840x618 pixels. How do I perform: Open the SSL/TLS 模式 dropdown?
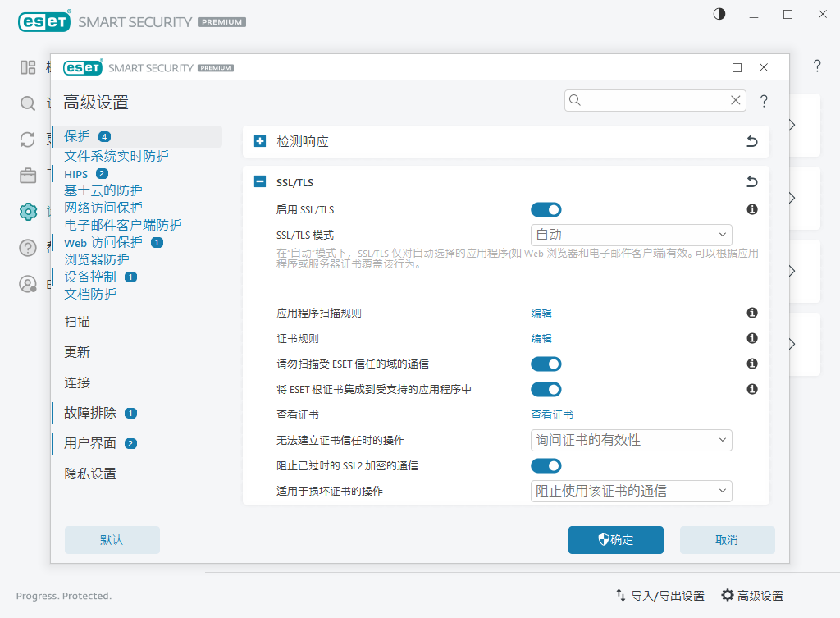pyautogui.click(x=631, y=235)
